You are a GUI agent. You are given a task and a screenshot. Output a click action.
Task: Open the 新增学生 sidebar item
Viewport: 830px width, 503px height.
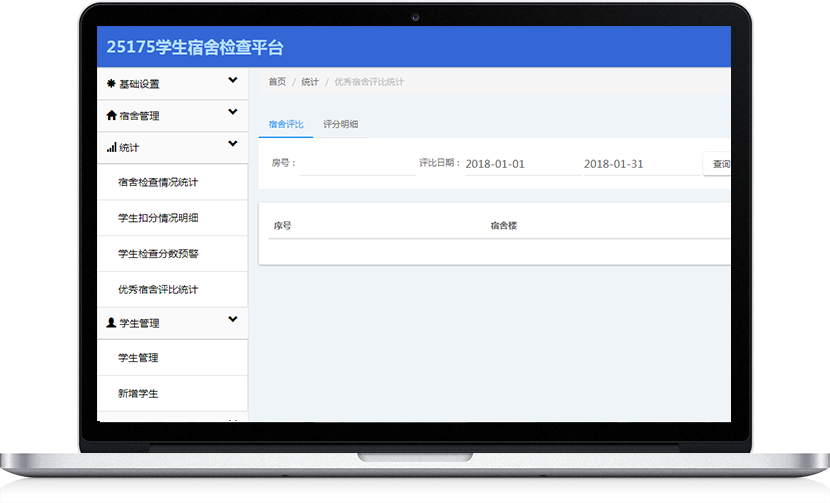click(x=138, y=394)
